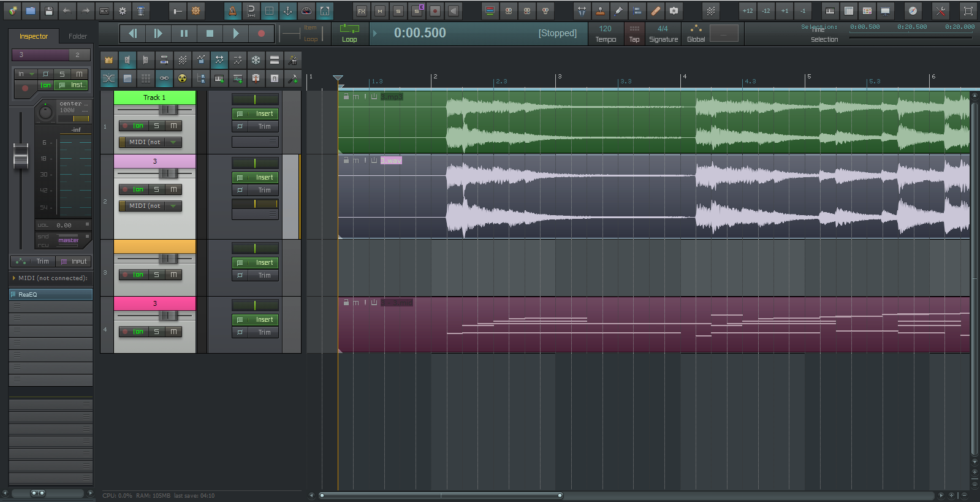980x502 pixels.
Task: Open a project with the folder icon
Action: click(31, 10)
